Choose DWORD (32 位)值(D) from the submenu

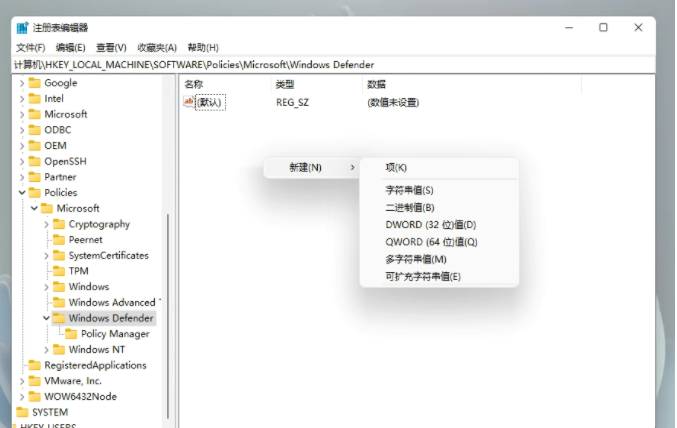[439, 225]
